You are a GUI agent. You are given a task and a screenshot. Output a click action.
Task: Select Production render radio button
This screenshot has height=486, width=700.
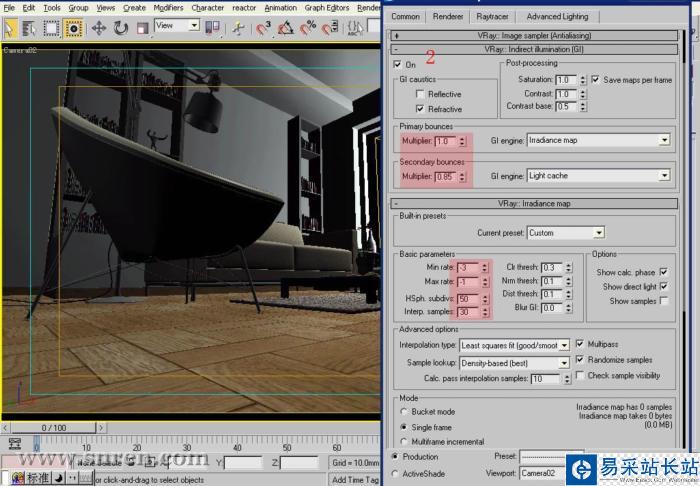click(395, 457)
